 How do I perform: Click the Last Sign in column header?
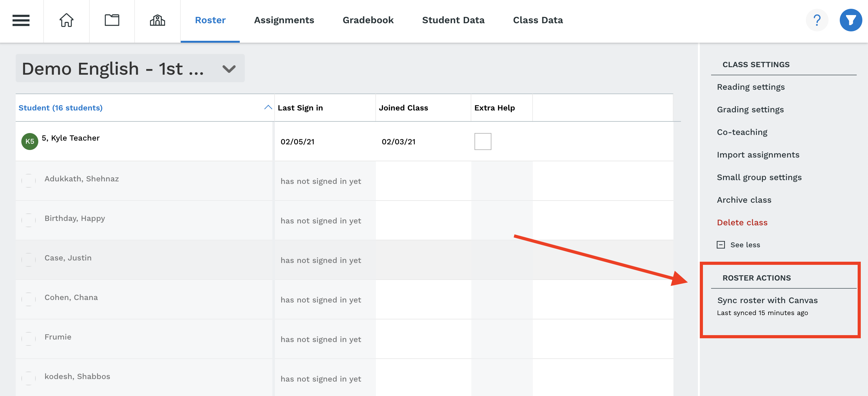coord(300,108)
